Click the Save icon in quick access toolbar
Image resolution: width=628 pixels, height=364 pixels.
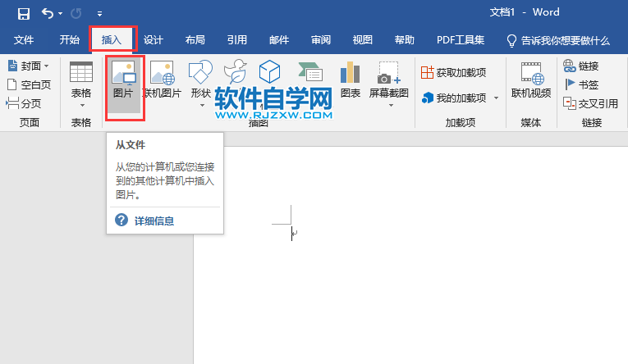click(24, 13)
